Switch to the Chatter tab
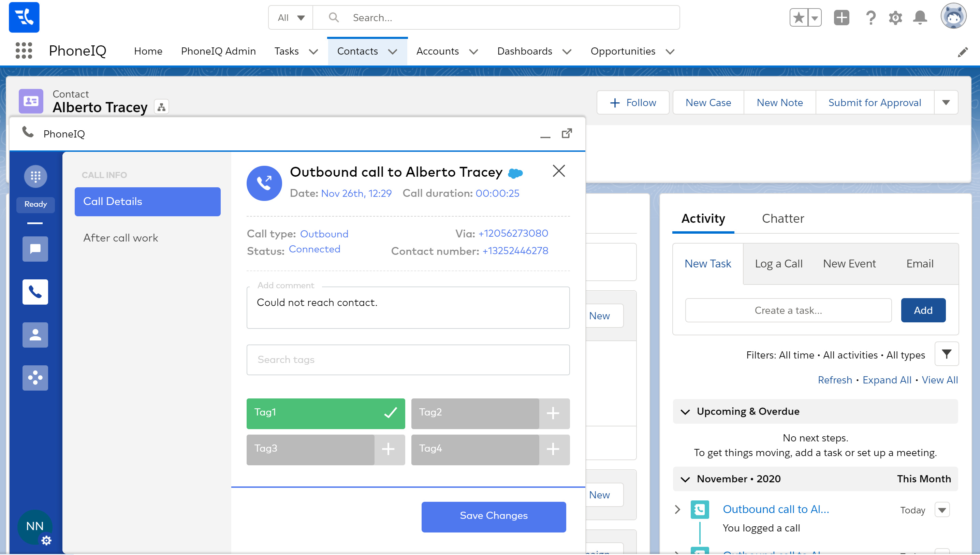This screenshot has height=555, width=980. pyautogui.click(x=782, y=218)
